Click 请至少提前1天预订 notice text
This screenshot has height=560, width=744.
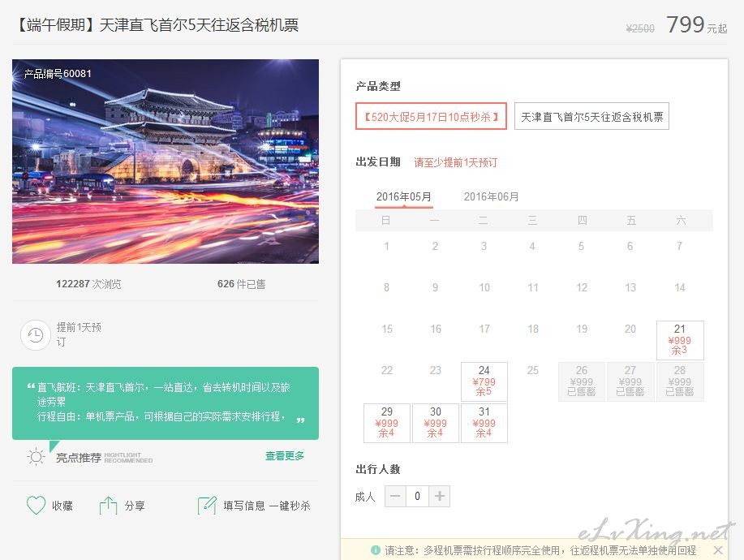click(x=455, y=162)
